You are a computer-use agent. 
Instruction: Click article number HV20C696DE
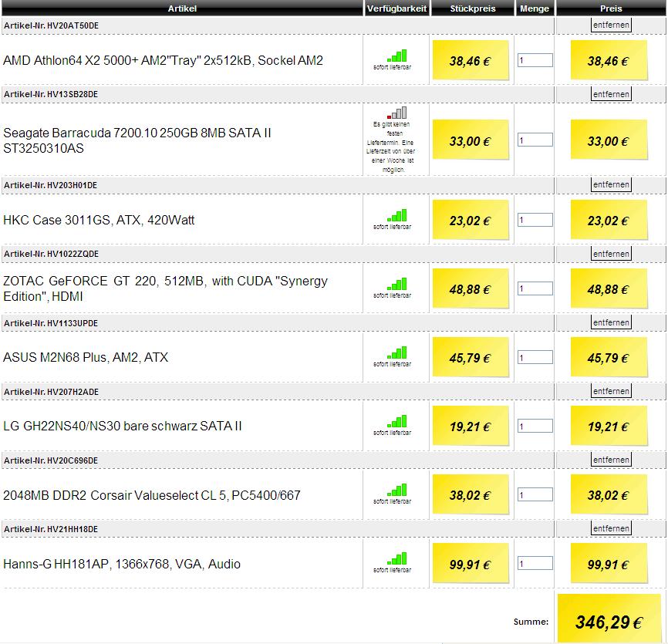(x=73, y=460)
